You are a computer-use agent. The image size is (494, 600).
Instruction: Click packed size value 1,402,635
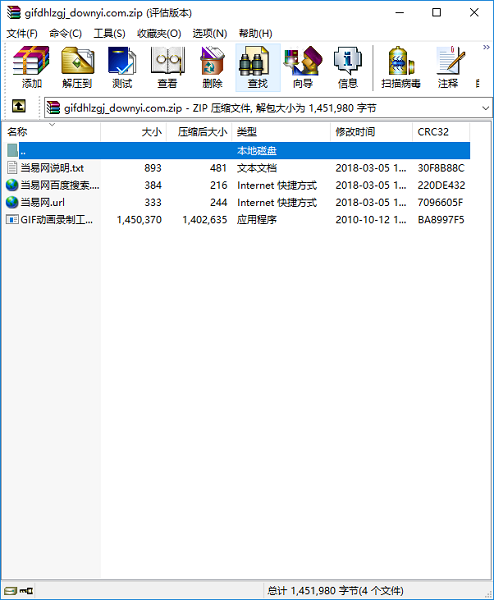(x=205, y=220)
